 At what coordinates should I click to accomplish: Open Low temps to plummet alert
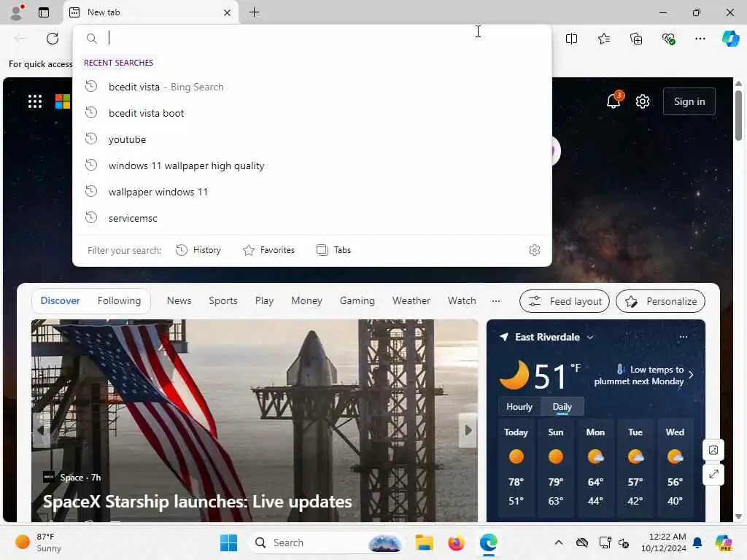[x=643, y=376]
